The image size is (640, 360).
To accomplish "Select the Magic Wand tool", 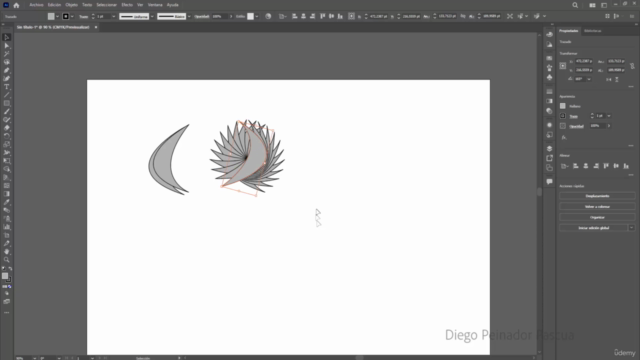I will [x=7, y=54].
